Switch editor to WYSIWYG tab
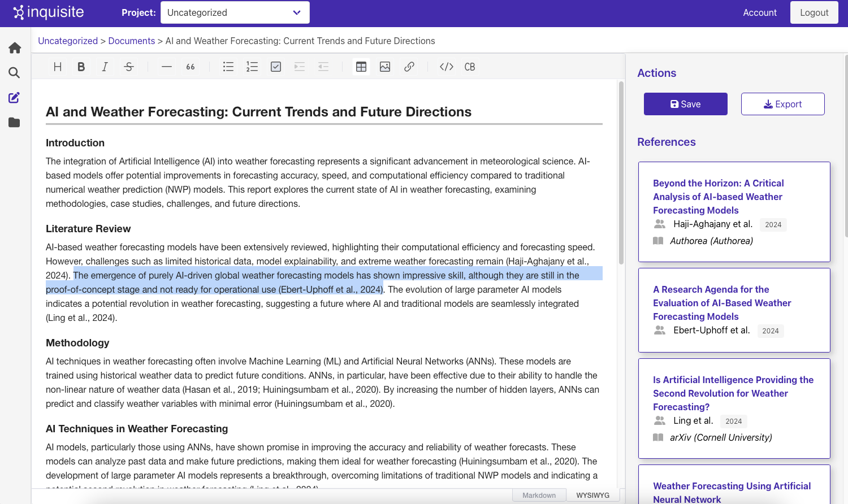Image resolution: width=848 pixels, height=504 pixels. click(593, 496)
